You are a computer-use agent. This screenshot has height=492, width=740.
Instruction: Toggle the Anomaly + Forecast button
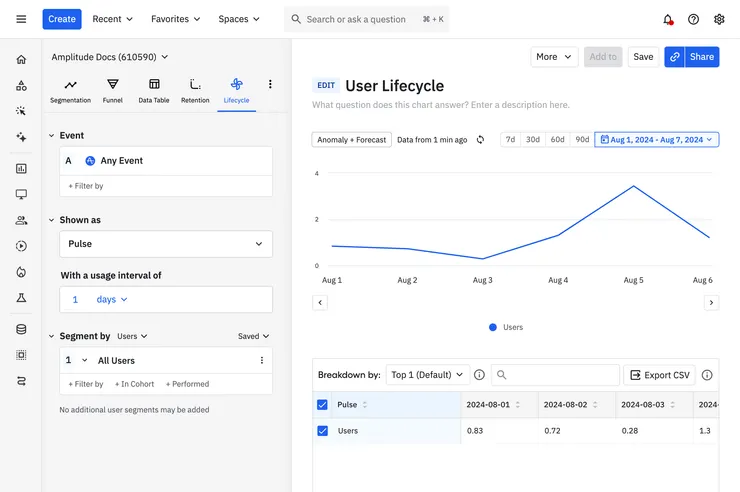(x=351, y=140)
